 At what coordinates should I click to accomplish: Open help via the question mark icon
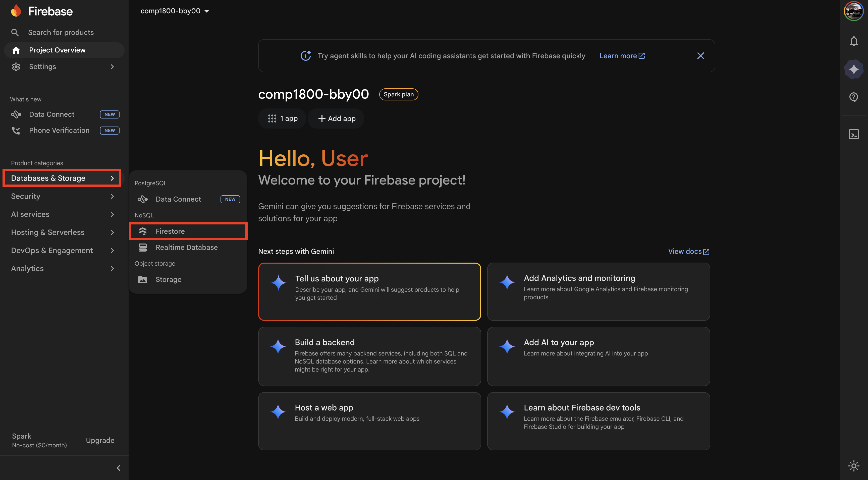(x=853, y=97)
